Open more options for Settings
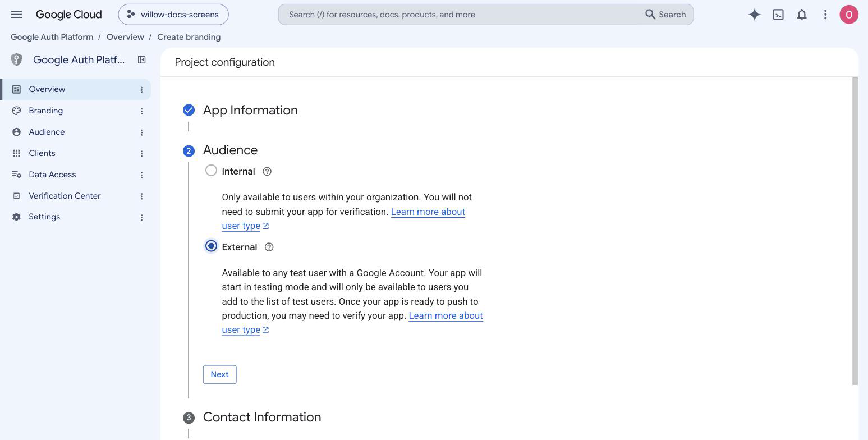Viewport: 868px width, 440px height. click(142, 217)
